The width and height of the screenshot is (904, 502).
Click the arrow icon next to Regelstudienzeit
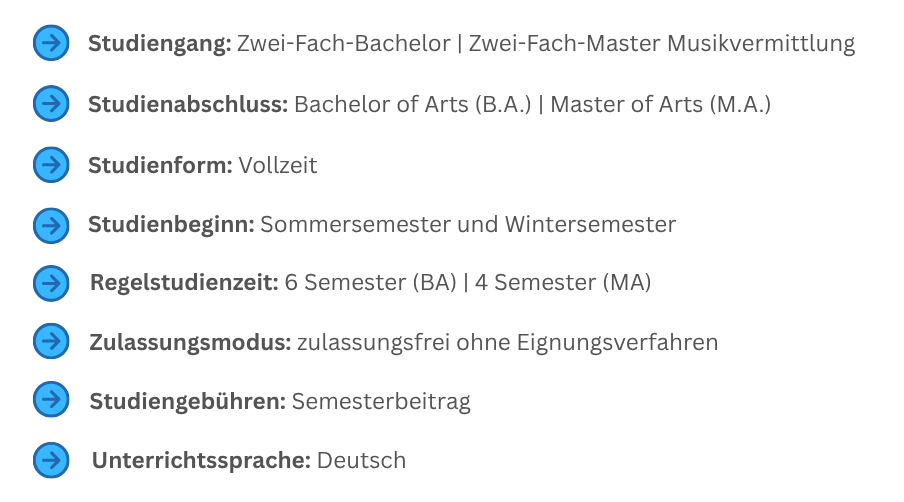51,283
